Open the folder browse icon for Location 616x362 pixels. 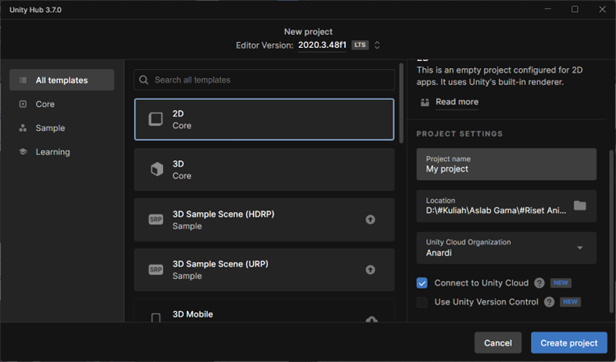click(579, 206)
